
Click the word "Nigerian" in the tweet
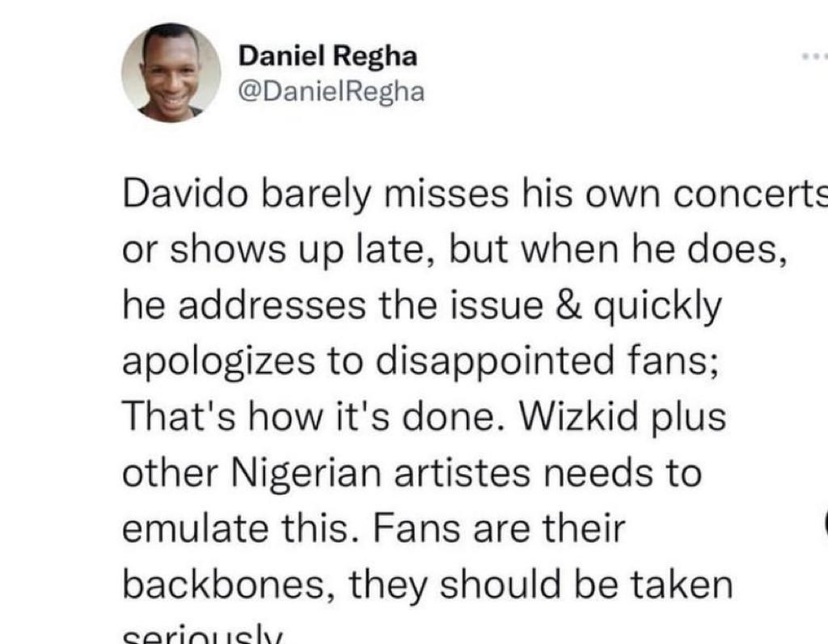click(x=306, y=474)
